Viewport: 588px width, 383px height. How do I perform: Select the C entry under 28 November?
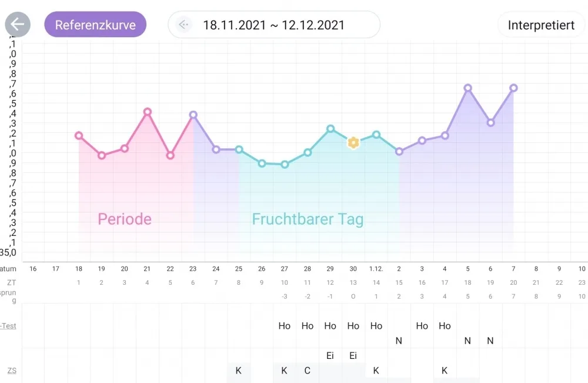click(x=307, y=371)
